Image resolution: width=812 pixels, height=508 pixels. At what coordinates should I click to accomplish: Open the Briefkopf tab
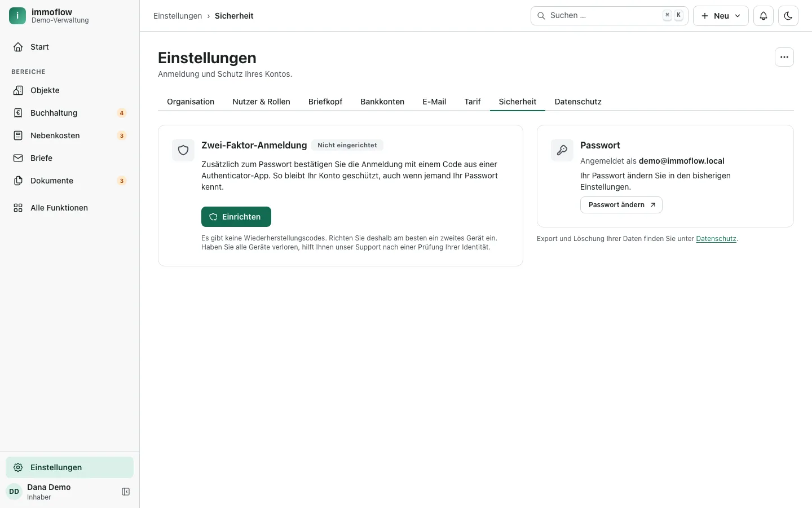[x=325, y=102]
